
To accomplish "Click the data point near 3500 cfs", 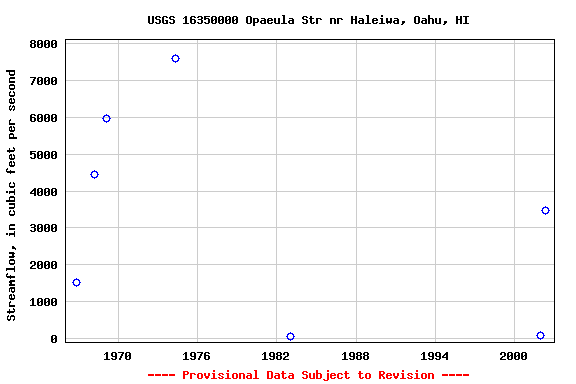I will (545, 210).
